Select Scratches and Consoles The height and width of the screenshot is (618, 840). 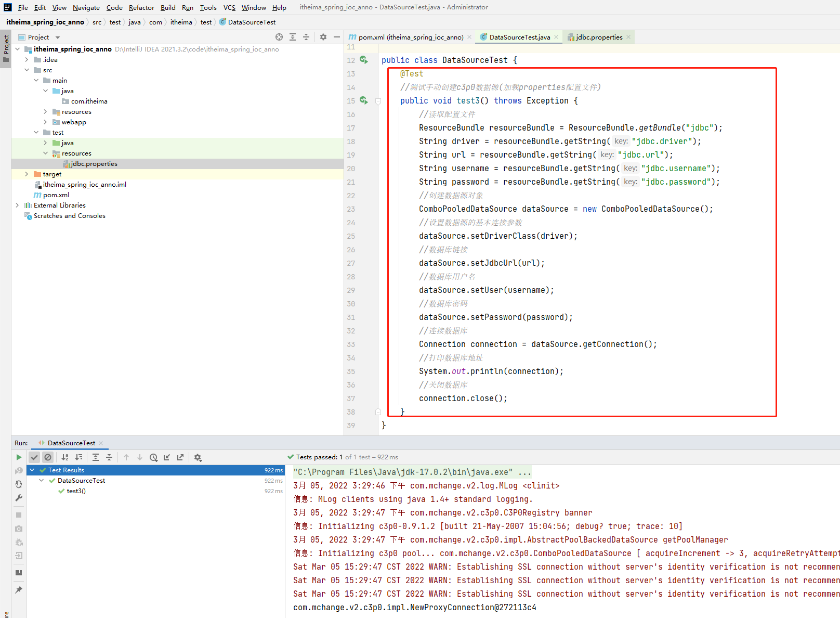[177, 215]
